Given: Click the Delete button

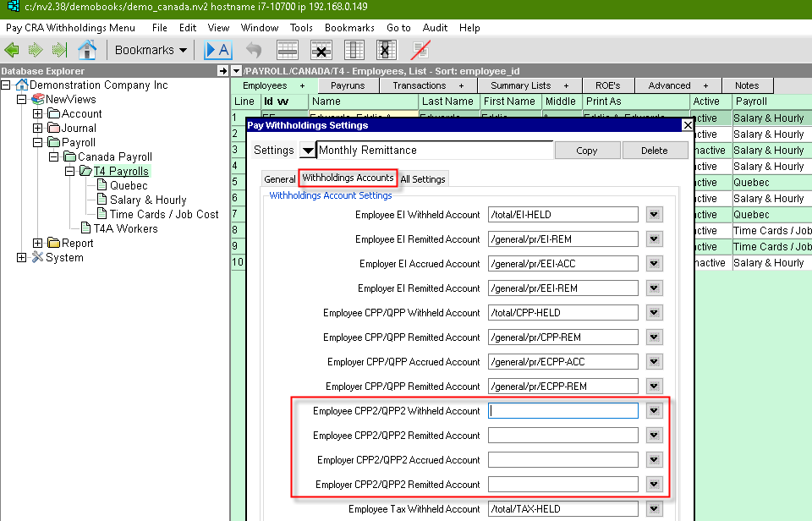Looking at the screenshot, I should tap(654, 151).
